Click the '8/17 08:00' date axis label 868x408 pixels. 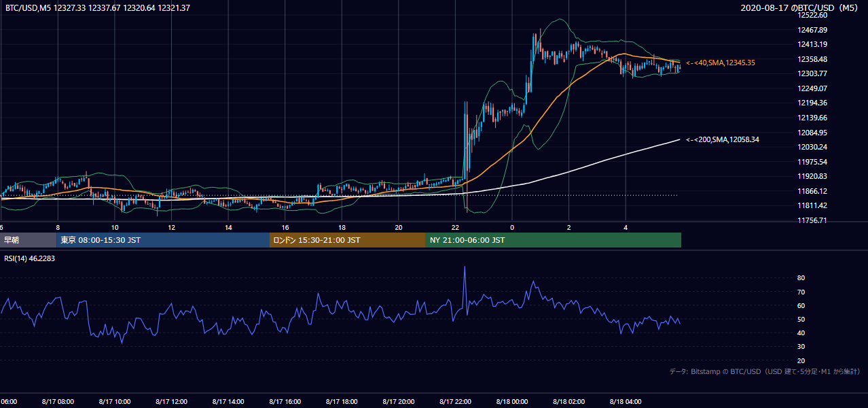point(58,401)
